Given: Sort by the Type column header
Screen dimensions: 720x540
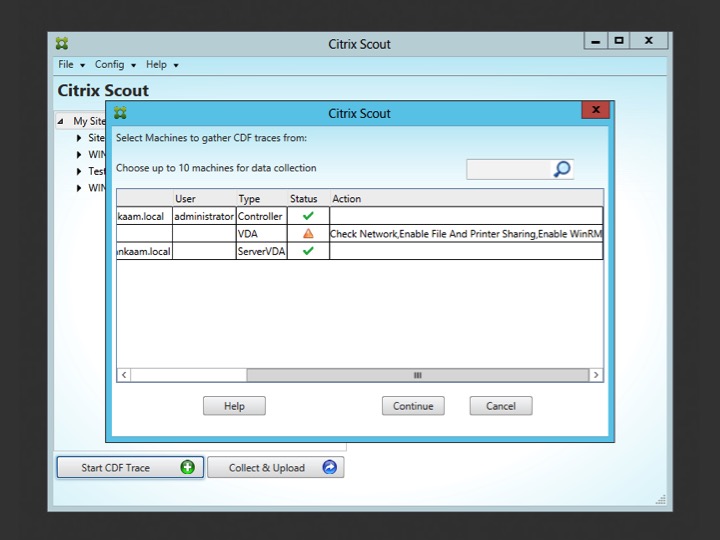Looking at the screenshot, I should click(262, 199).
